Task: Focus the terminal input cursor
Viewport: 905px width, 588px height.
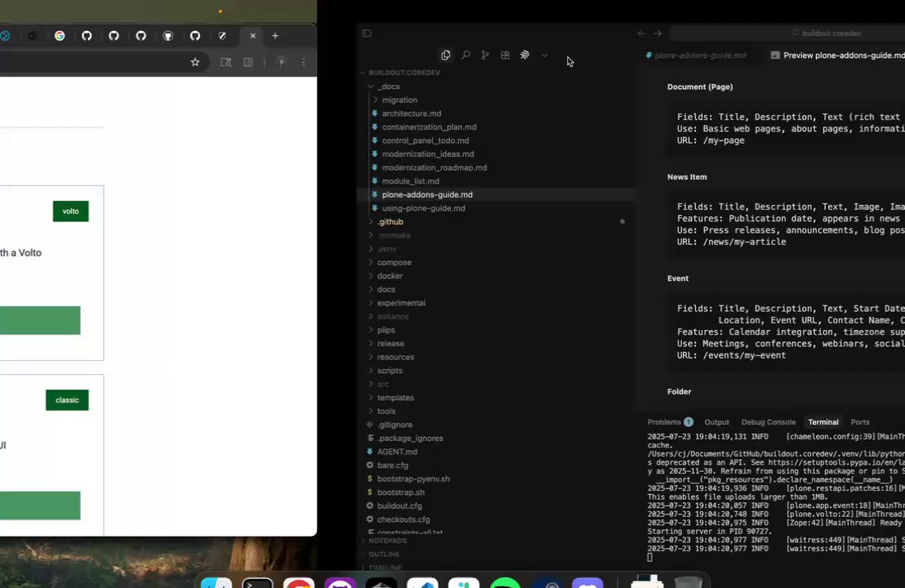Action: [650, 558]
